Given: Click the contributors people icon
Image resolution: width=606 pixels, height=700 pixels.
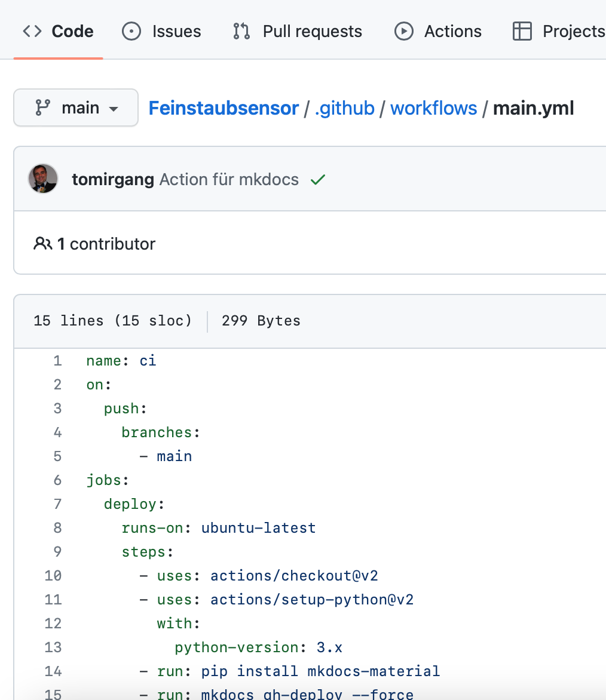Looking at the screenshot, I should coord(43,244).
